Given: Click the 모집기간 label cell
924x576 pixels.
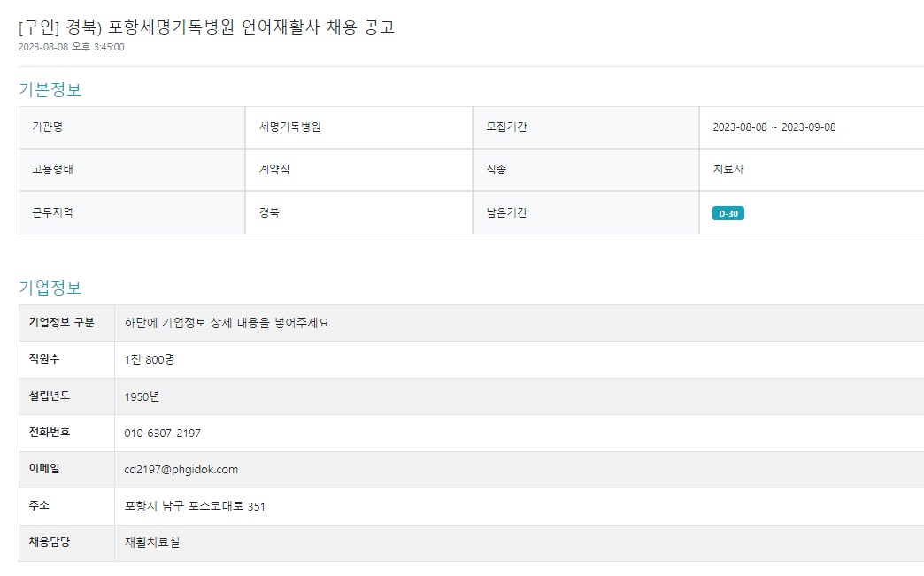Looking at the screenshot, I should (x=506, y=127).
